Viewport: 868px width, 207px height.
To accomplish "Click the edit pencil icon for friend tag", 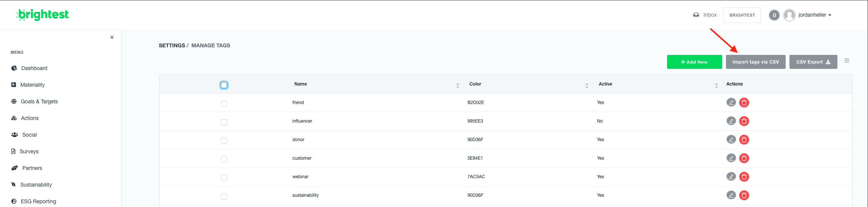I will pyautogui.click(x=731, y=102).
